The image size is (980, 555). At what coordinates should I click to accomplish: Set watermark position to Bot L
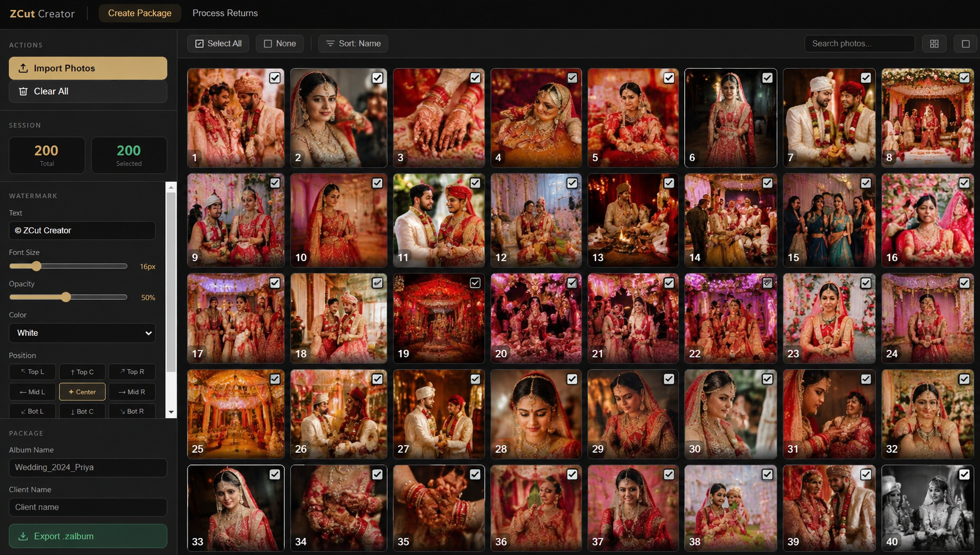(x=32, y=411)
